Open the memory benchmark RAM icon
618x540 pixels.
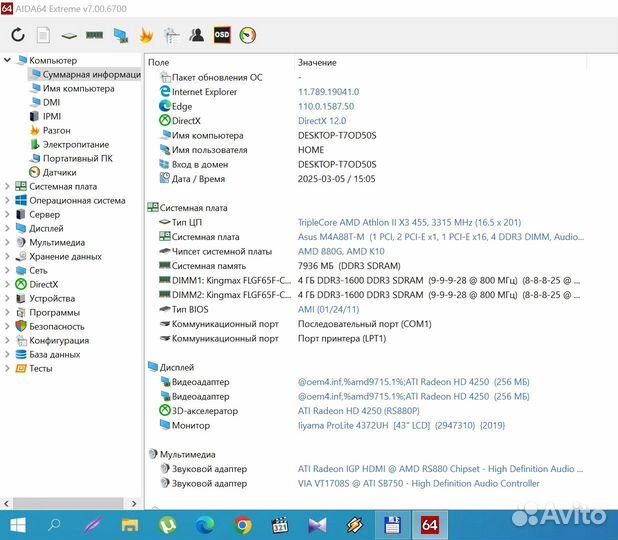[x=95, y=35]
